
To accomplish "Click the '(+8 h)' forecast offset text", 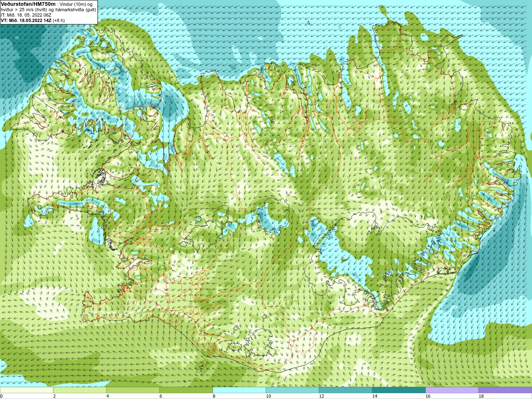I will [x=59, y=20].
